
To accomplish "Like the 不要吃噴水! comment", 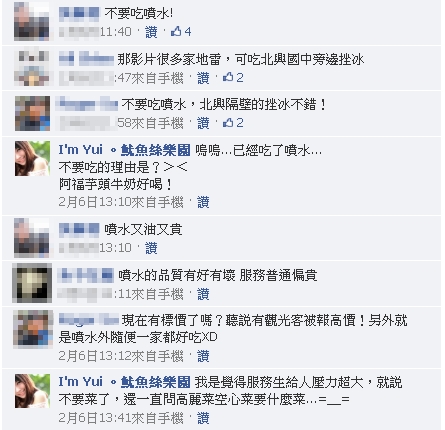I will pyautogui.click(x=151, y=32).
